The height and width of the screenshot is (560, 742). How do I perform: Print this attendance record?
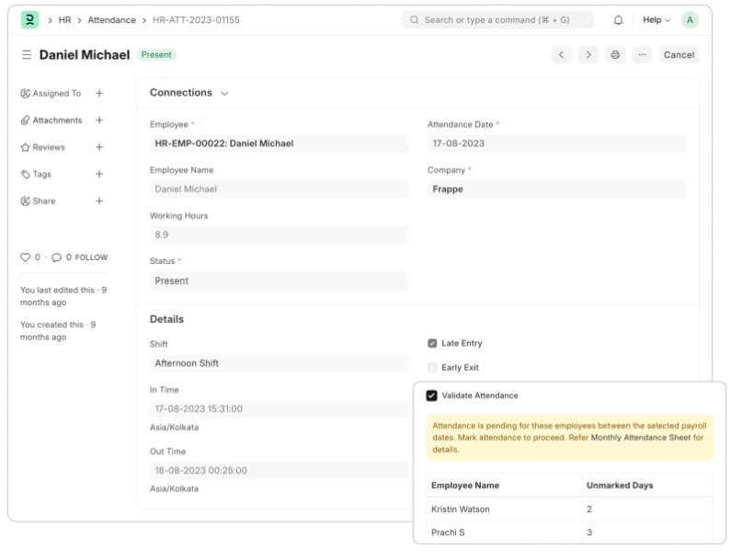tap(615, 55)
